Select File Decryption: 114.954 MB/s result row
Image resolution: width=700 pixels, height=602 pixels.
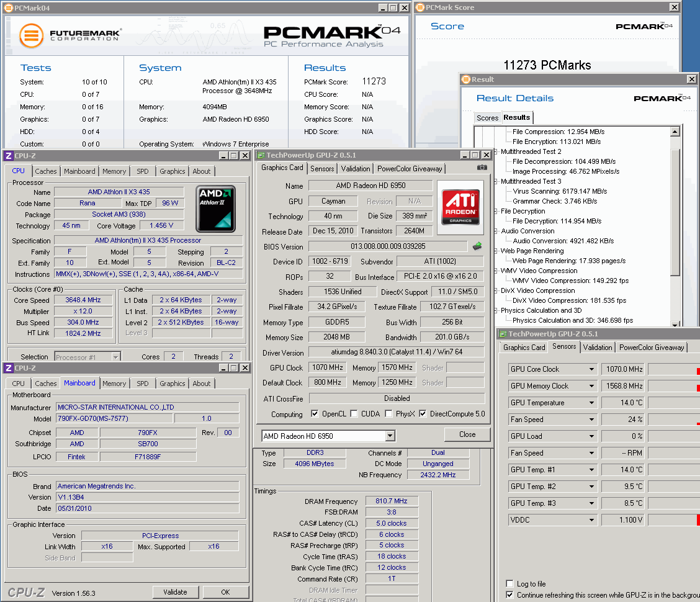557,221
